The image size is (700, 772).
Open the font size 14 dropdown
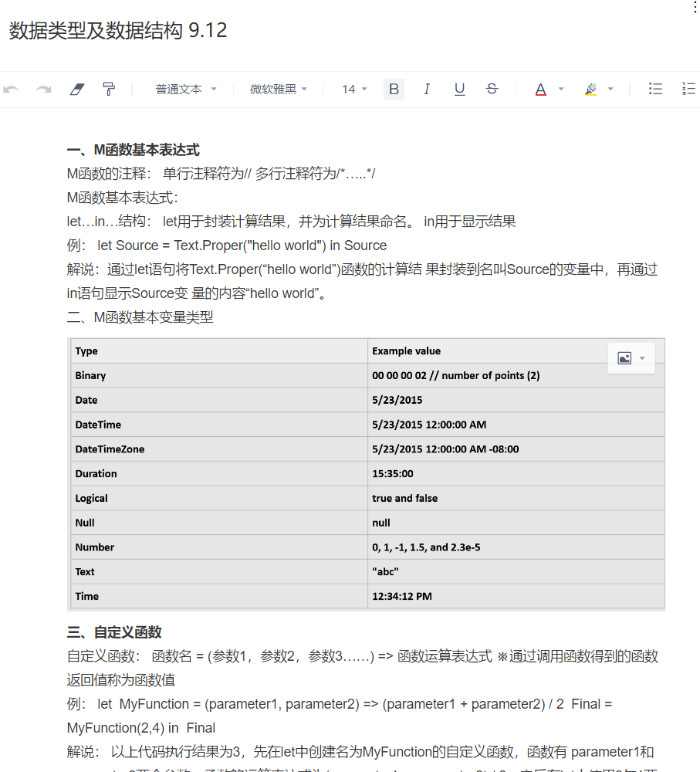pyautogui.click(x=354, y=89)
